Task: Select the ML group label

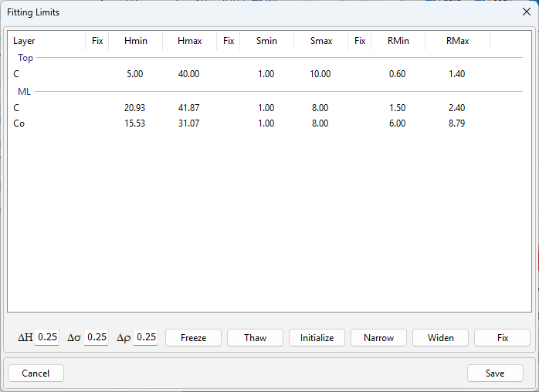Action: click(x=24, y=92)
